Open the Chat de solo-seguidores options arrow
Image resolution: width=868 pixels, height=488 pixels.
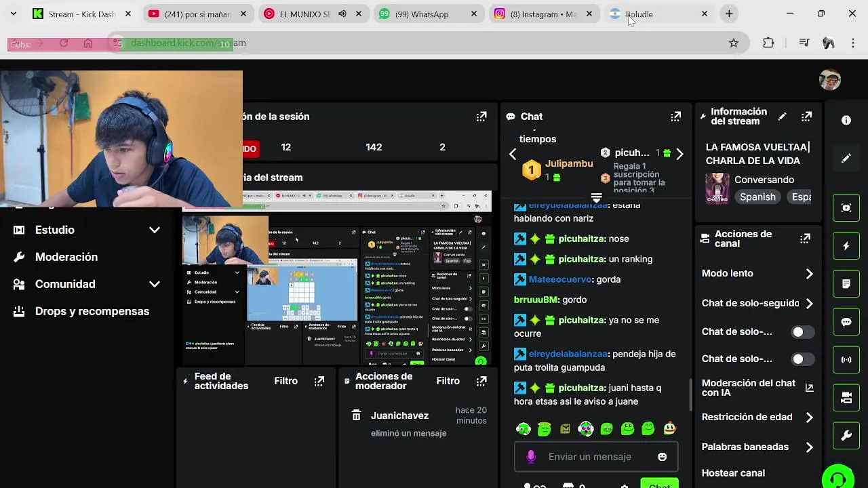click(x=809, y=304)
